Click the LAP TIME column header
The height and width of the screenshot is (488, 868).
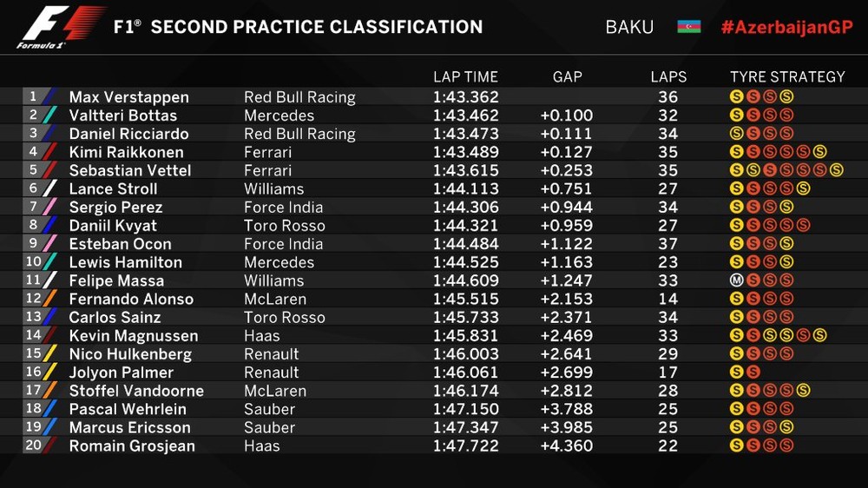click(x=465, y=77)
